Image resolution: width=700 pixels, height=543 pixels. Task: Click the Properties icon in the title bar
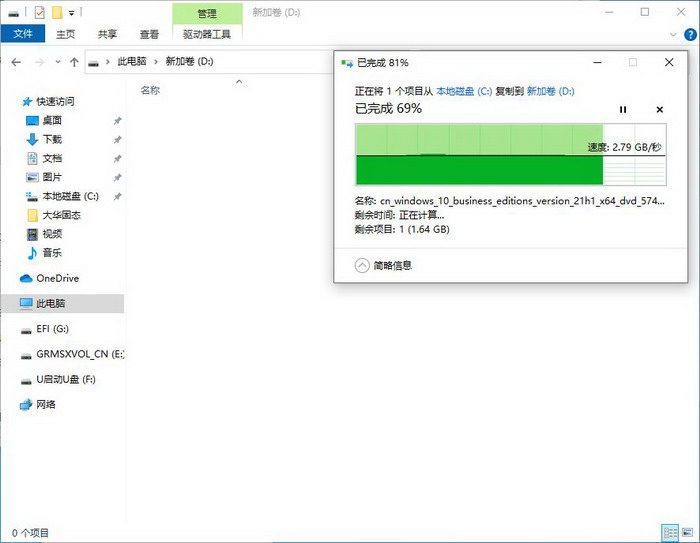point(38,12)
